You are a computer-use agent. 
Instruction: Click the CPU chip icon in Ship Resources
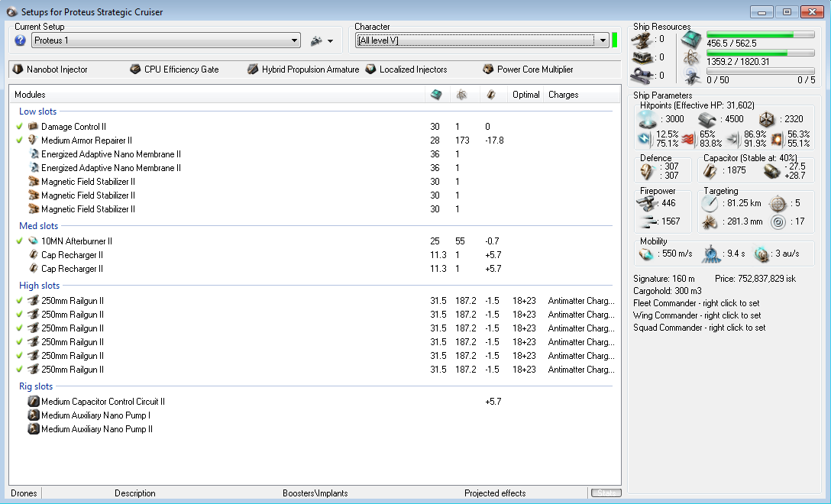point(691,39)
